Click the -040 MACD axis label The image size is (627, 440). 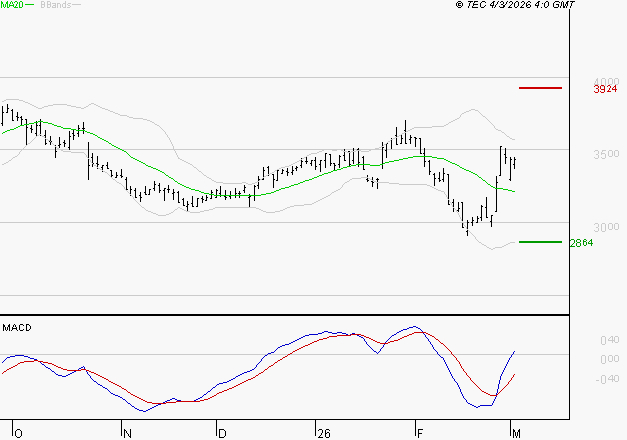tap(607, 379)
